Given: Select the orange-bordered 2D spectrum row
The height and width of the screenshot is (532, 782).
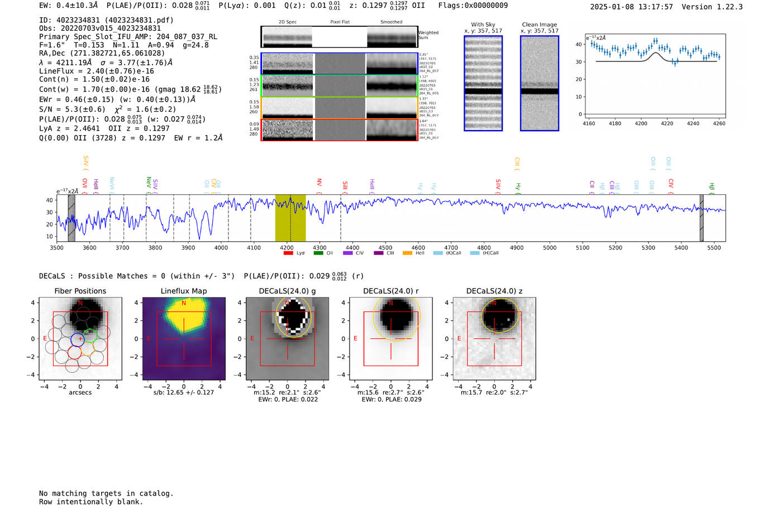Looking at the screenshot, I should [x=340, y=108].
